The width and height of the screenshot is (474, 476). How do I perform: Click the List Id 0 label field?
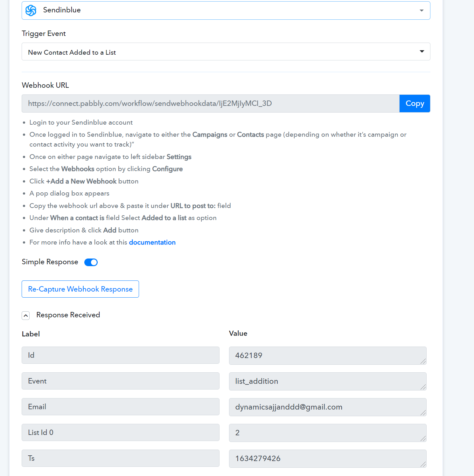tap(121, 432)
